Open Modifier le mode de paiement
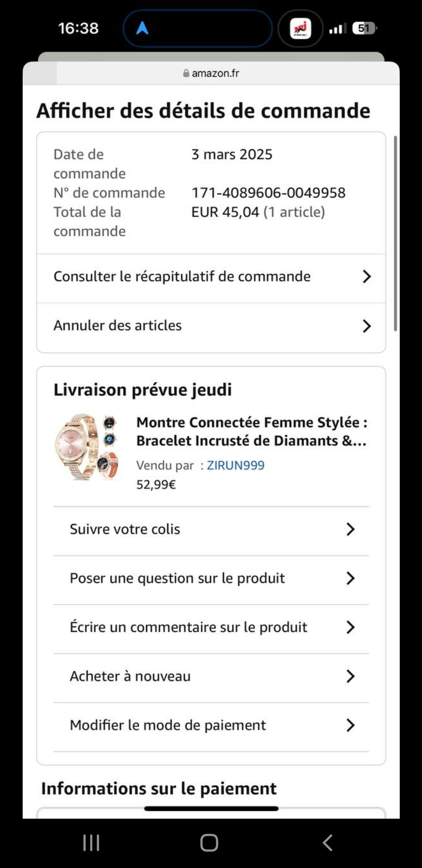This screenshot has width=422, height=868. 168,725
